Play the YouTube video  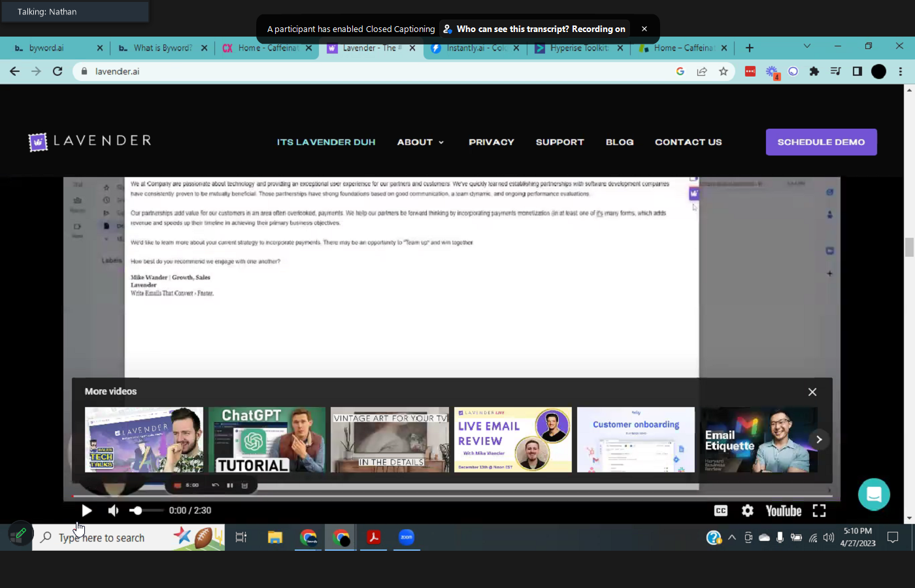coord(86,510)
